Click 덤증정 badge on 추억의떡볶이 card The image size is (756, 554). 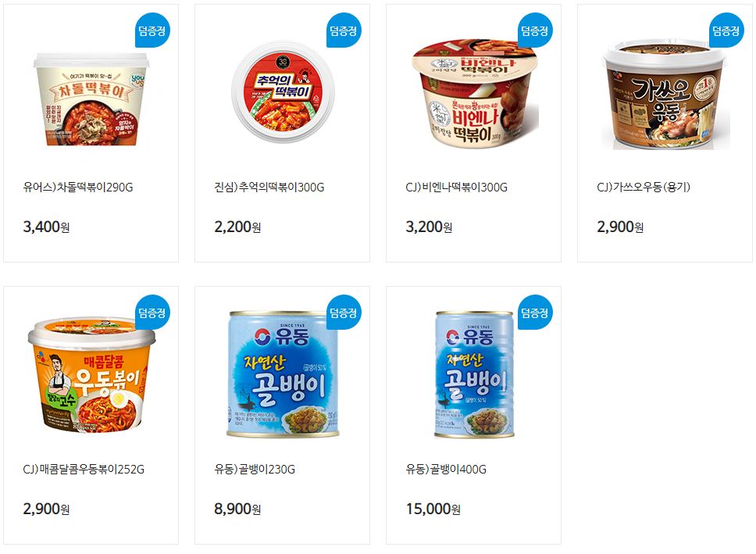pos(344,30)
